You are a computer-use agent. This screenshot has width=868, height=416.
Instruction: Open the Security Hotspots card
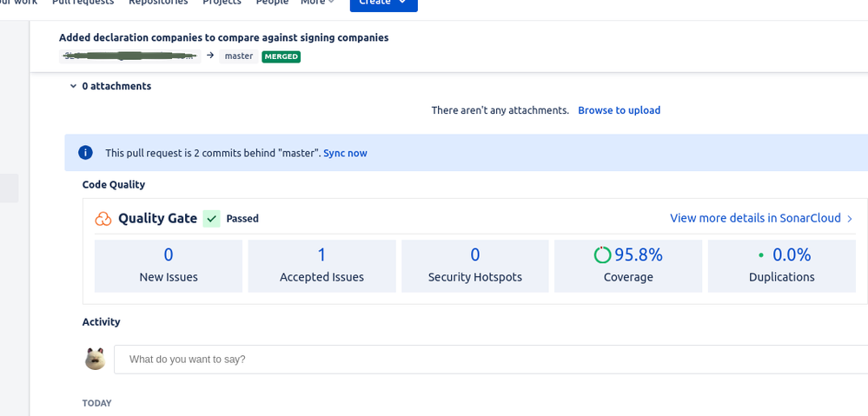pyautogui.click(x=475, y=266)
